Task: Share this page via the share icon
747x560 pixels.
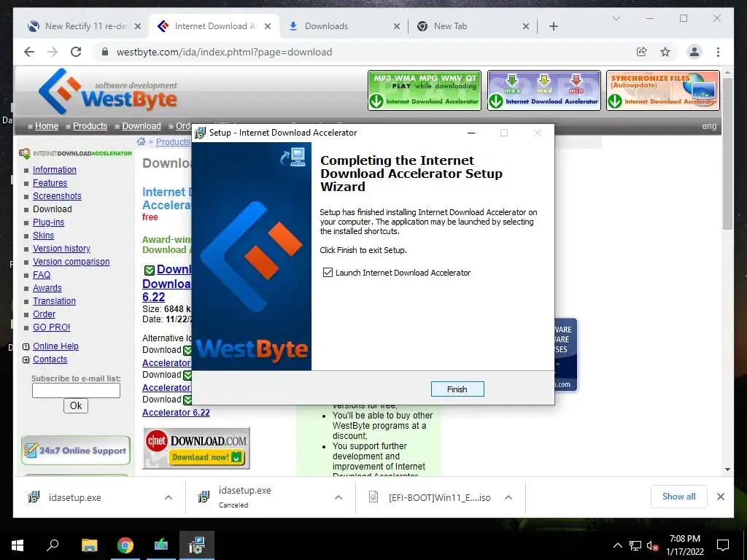Action: pyautogui.click(x=642, y=52)
